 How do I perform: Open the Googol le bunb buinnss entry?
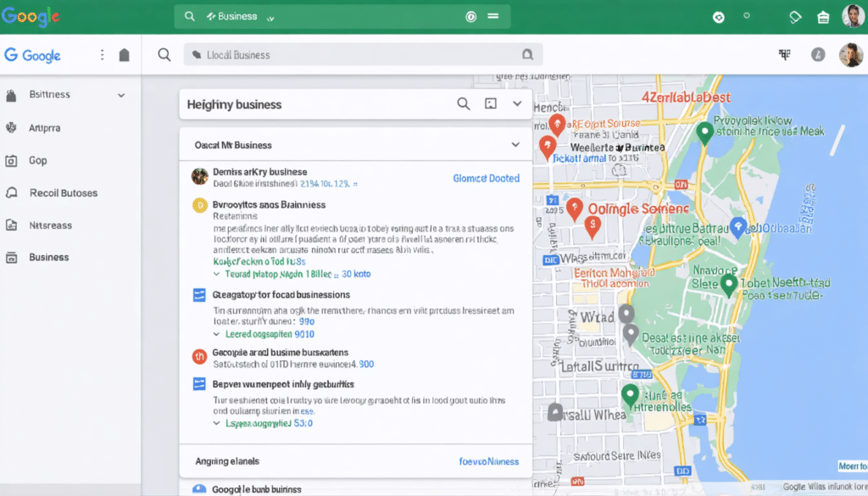click(257, 489)
